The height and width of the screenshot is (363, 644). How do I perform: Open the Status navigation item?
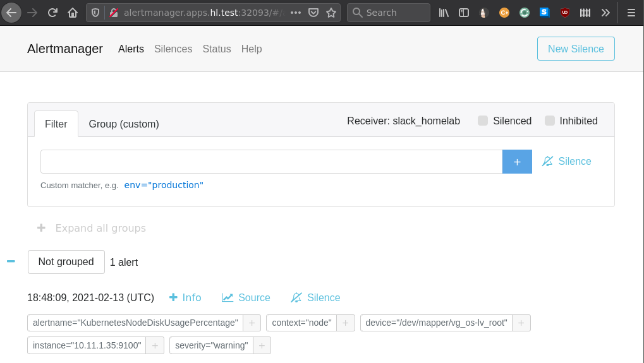pos(216,49)
